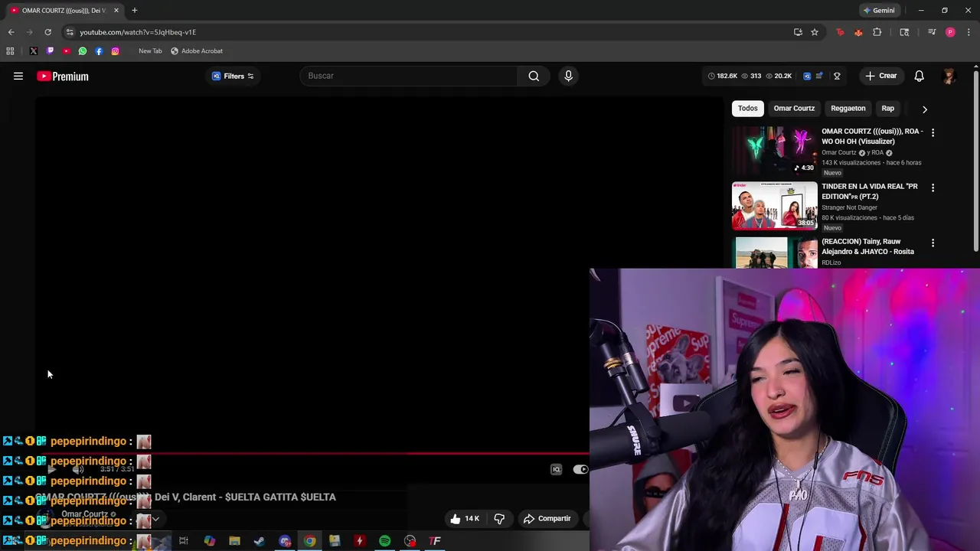Open YouTube notifications bell

point(919,76)
